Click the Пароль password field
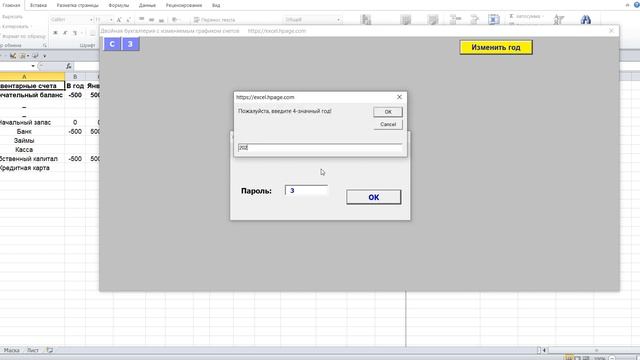 click(307, 191)
